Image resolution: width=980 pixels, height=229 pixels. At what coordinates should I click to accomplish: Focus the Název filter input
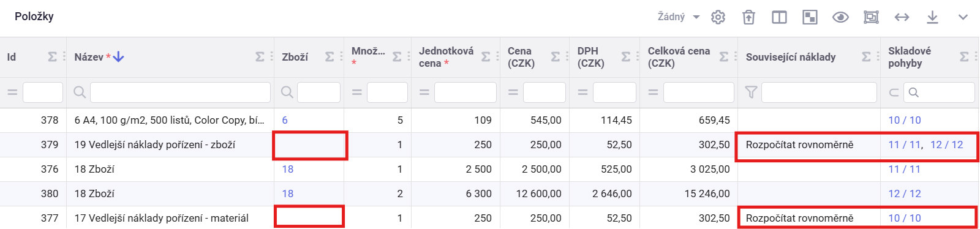pyautogui.click(x=180, y=92)
